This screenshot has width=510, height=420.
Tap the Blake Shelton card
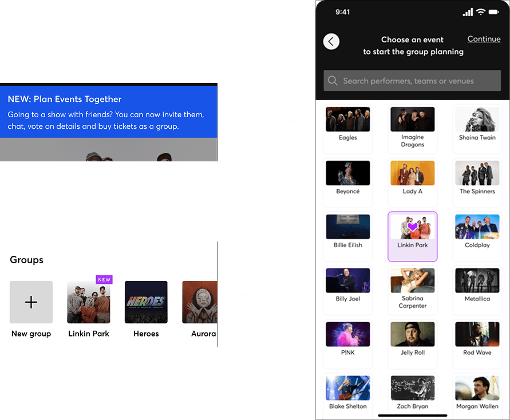(x=347, y=396)
